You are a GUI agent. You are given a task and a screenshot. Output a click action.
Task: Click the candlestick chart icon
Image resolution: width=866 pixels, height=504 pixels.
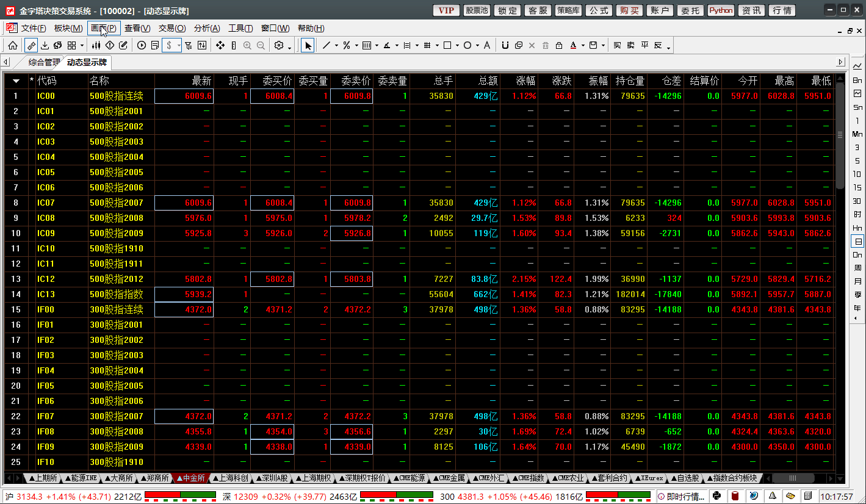pos(96,45)
